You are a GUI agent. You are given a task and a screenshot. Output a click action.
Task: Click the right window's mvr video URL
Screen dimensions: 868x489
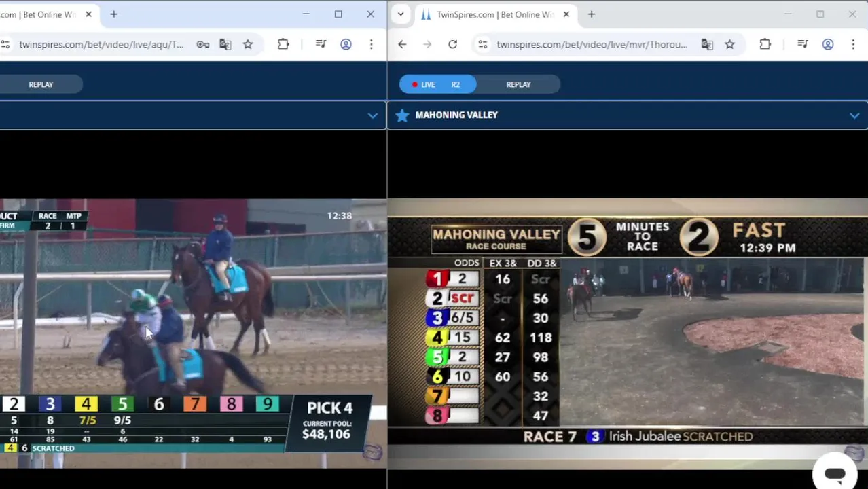point(592,44)
